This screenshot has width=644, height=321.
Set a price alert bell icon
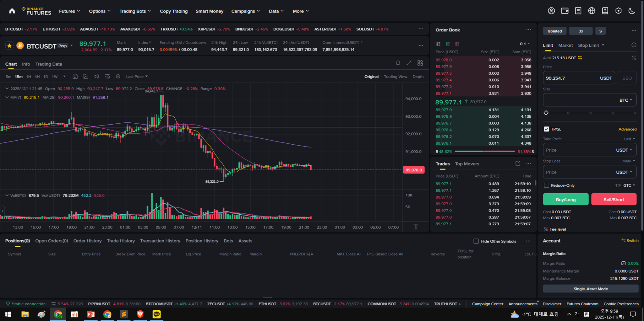(x=398, y=63)
